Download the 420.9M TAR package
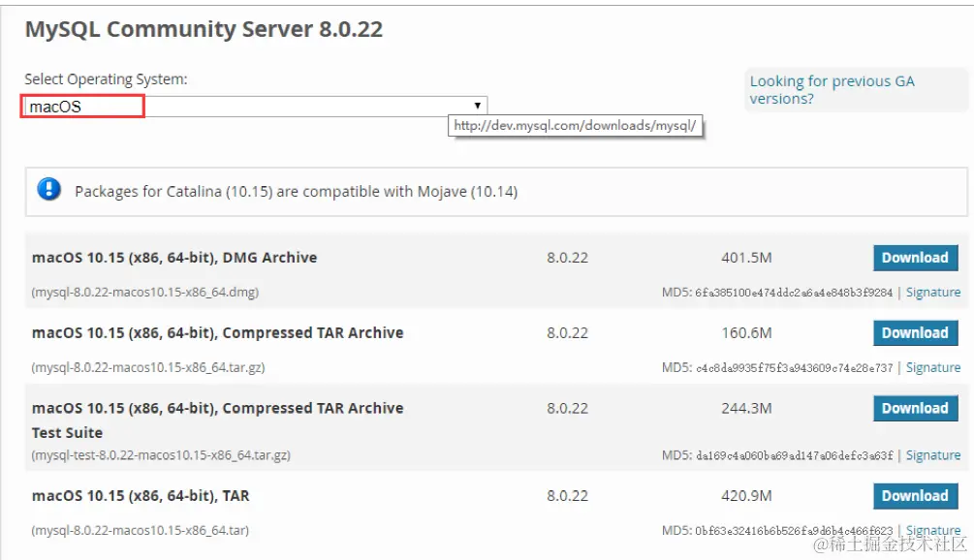Image resolution: width=974 pixels, height=560 pixels. click(915, 496)
